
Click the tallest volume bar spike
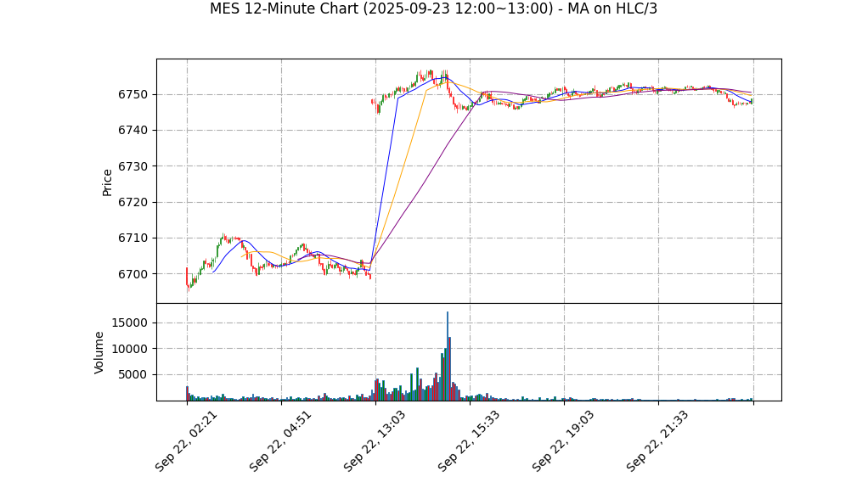(x=448, y=356)
